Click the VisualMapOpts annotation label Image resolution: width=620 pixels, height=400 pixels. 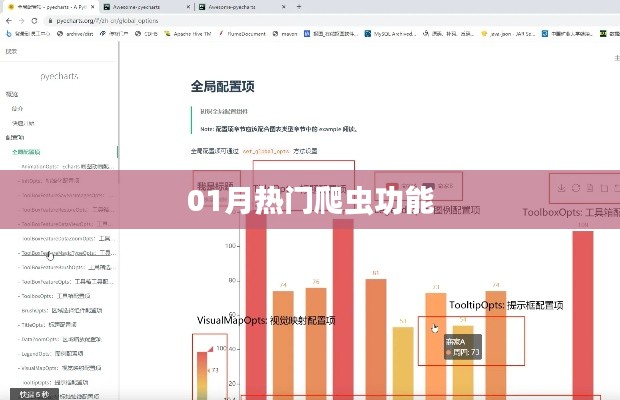click(266, 321)
